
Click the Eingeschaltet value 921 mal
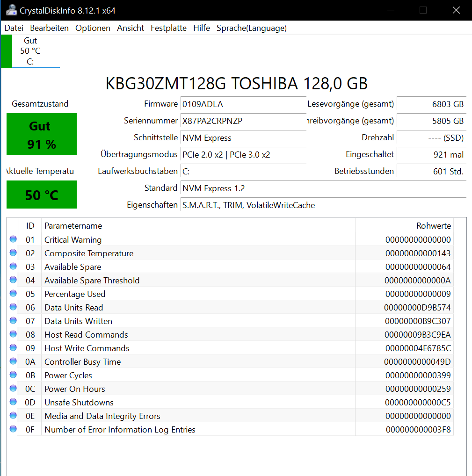click(x=432, y=154)
